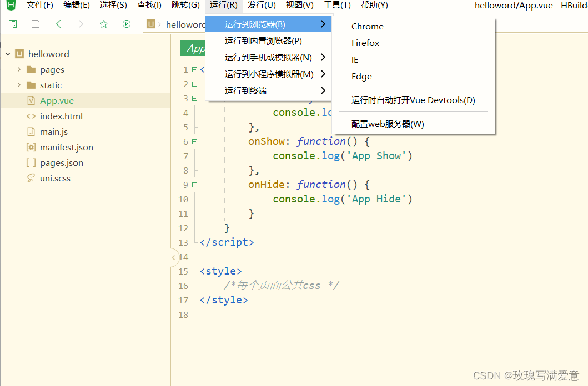The image size is (588, 386).
Task: Click the new file toolbar icon
Action: (x=13, y=24)
